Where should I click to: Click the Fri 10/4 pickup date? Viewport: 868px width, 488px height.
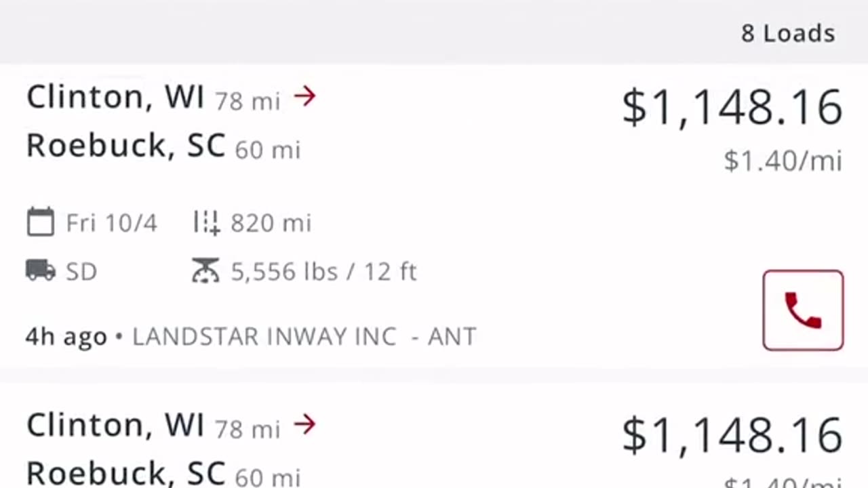[x=111, y=223]
